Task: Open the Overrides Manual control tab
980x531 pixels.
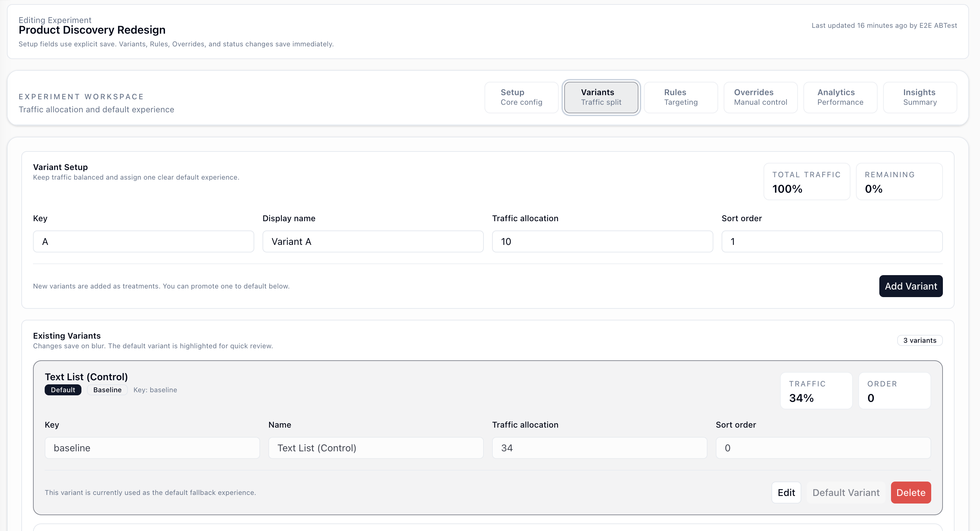Action: tap(760, 98)
